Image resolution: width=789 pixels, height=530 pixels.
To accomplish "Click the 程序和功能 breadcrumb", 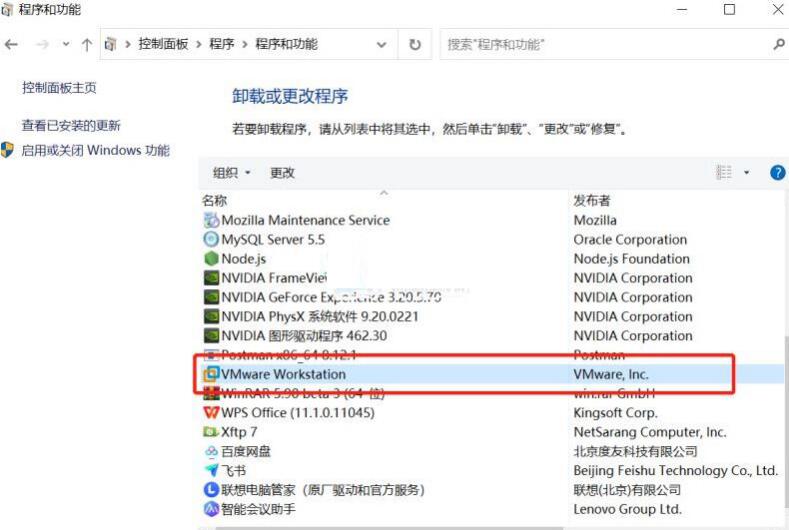I will pyautogui.click(x=286, y=44).
